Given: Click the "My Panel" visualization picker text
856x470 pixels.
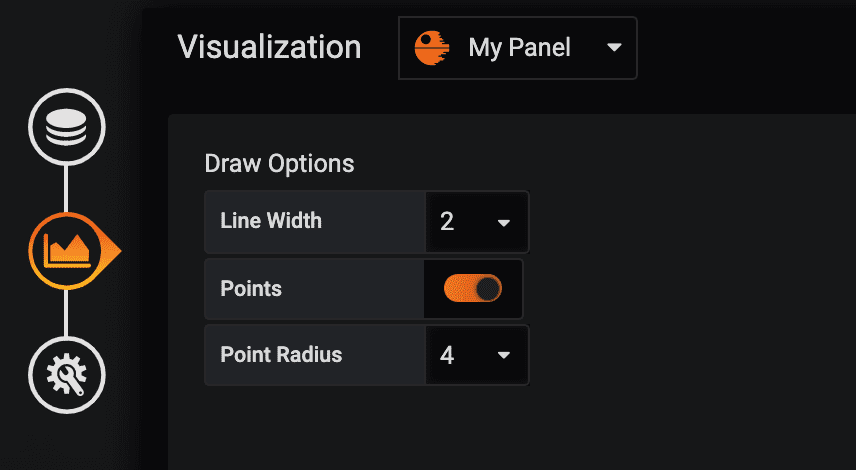Looking at the screenshot, I should [519, 48].
